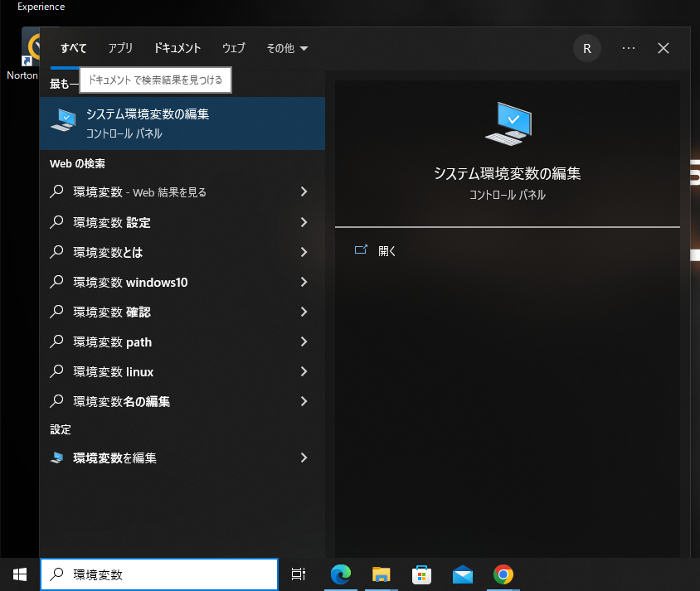
Task: Launch Microsoft Edge from the taskbar
Action: click(x=340, y=574)
